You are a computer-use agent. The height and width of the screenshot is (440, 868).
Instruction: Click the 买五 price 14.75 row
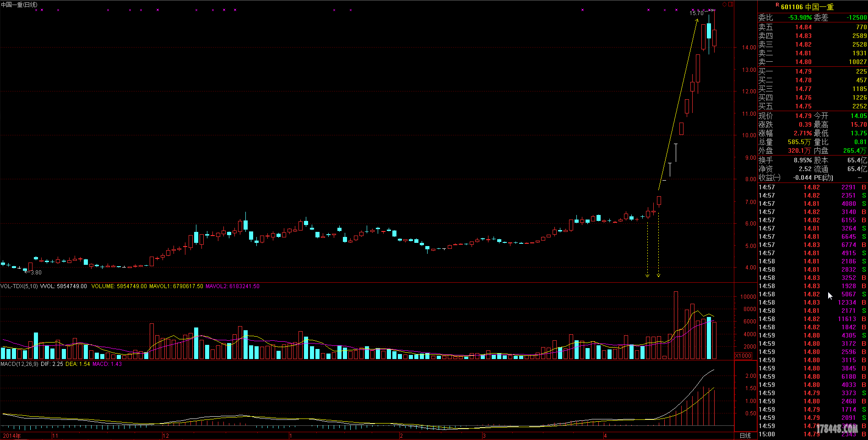click(812, 106)
